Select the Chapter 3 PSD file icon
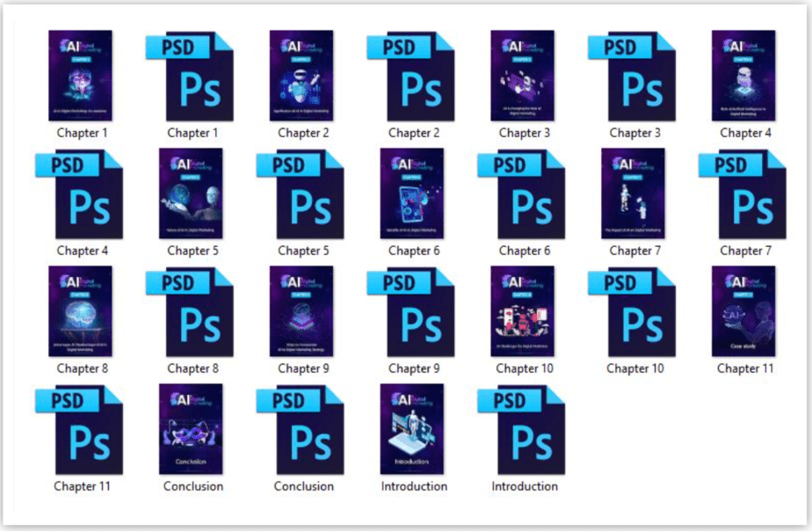This screenshot has width=812, height=531. 633,76
